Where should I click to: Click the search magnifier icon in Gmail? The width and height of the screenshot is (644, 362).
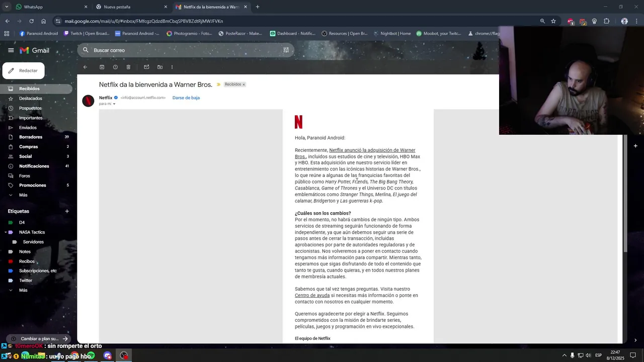86,50
